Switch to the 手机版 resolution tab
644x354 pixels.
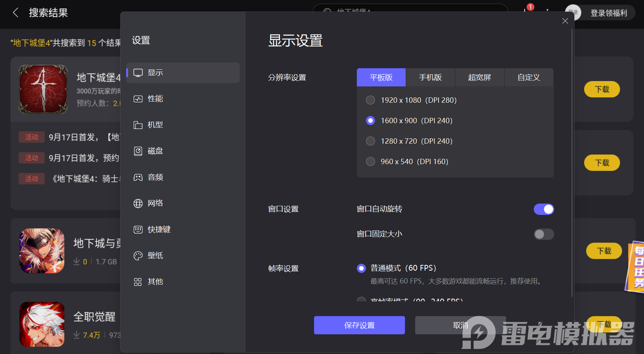pyautogui.click(x=430, y=77)
